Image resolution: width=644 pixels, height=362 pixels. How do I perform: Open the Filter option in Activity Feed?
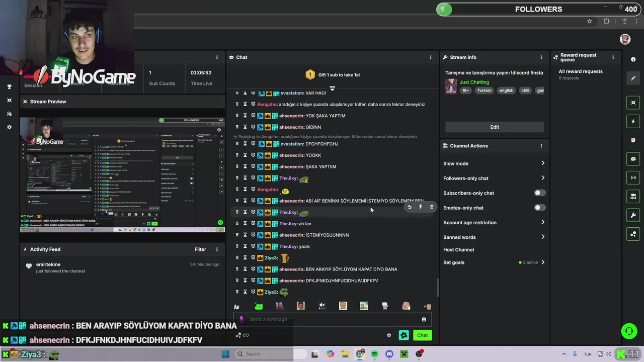click(200, 249)
